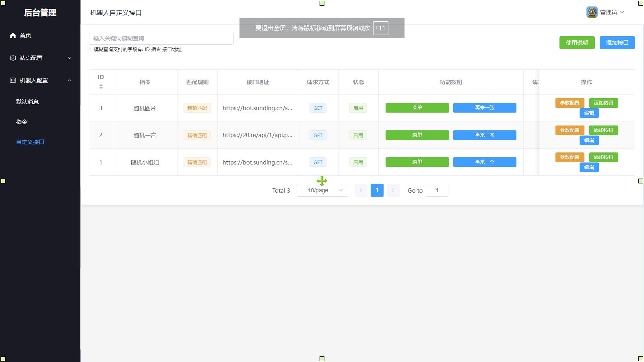The height and width of the screenshot is (362, 644).
Task: Click the robot icon for 机器人配置
Action: [13, 80]
